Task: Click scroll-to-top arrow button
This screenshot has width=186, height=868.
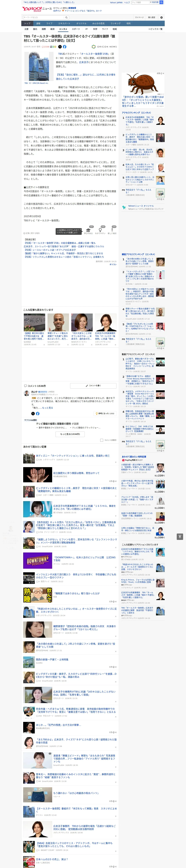Action: point(180,536)
